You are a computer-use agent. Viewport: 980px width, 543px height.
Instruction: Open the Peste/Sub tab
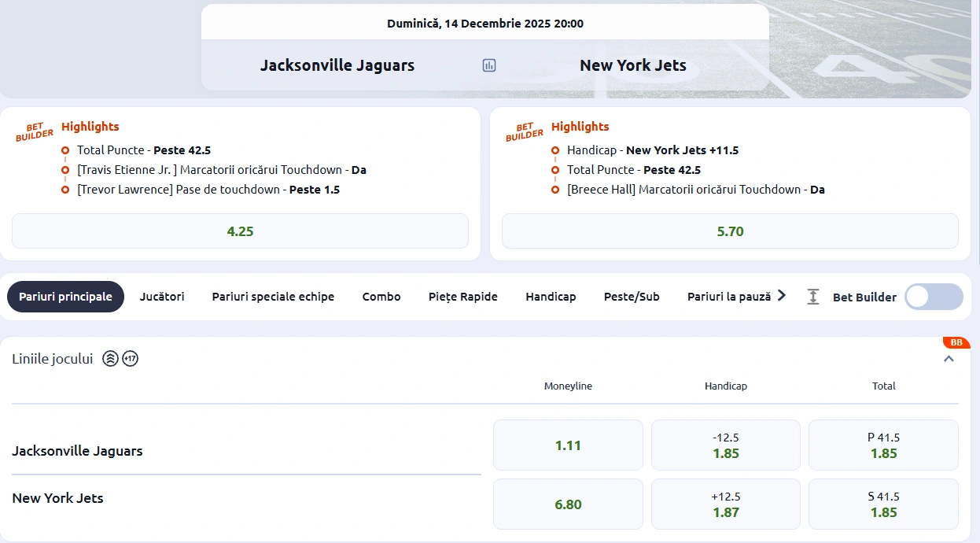(632, 297)
